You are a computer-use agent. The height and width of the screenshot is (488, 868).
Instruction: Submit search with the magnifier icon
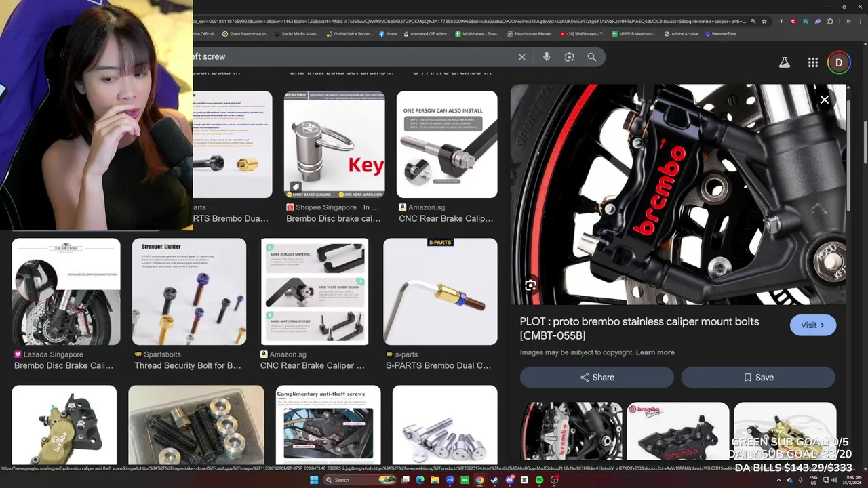click(592, 57)
